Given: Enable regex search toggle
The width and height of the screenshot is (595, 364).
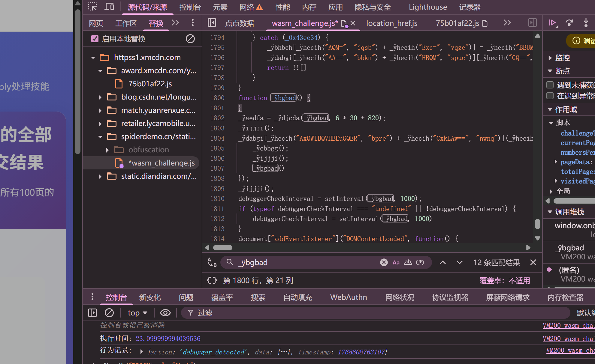Looking at the screenshot, I should pos(420,262).
